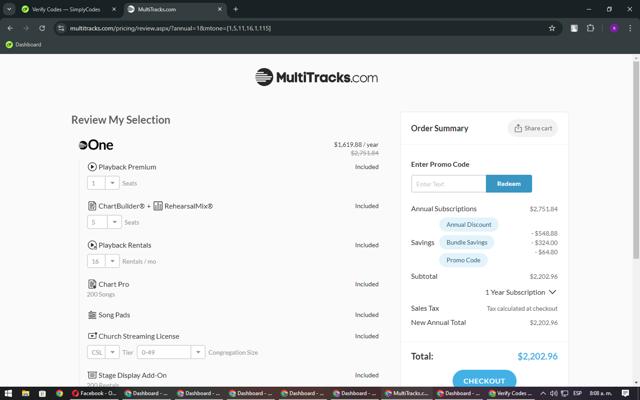This screenshot has width=640, height=400.
Task: Open the Facebook window in the taskbar
Action: (x=95, y=393)
